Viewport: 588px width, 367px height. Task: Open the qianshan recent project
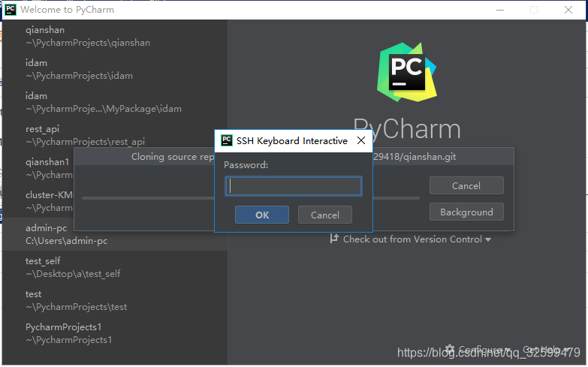coord(115,36)
